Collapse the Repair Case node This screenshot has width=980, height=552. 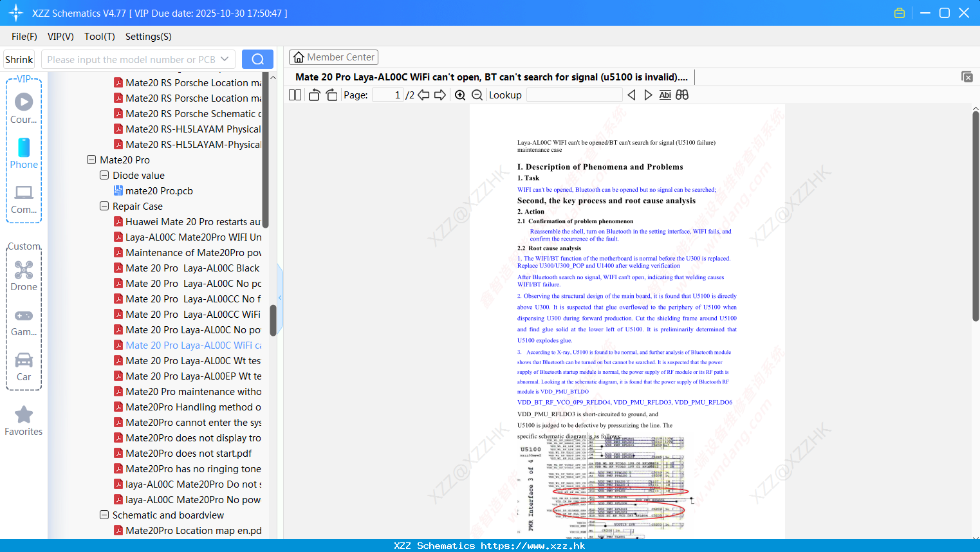104,206
